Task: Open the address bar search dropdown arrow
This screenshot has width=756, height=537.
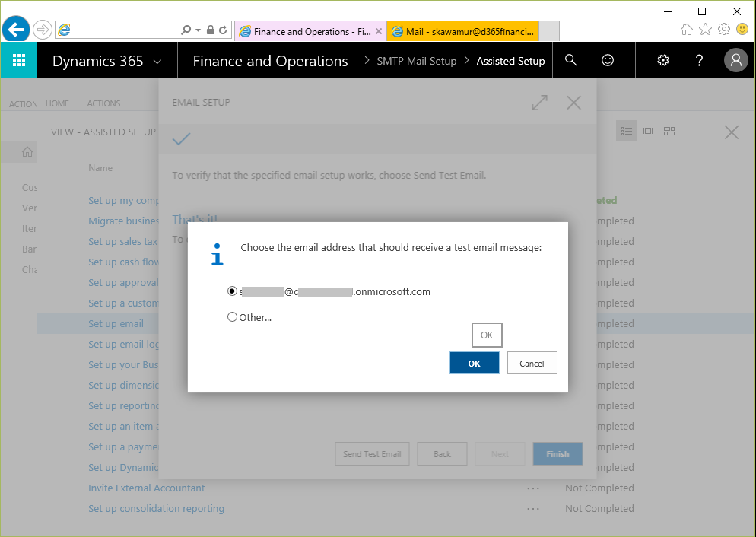Action: click(199, 30)
